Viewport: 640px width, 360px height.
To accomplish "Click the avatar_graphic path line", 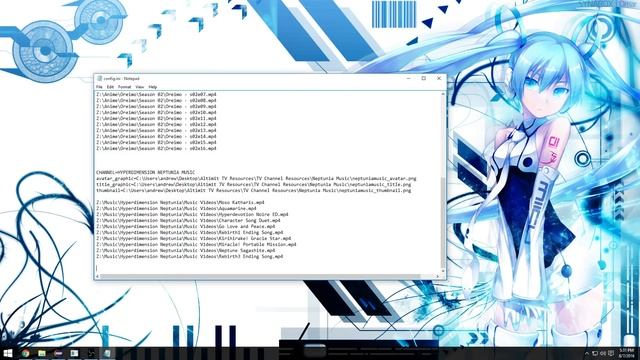I will (x=256, y=178).
